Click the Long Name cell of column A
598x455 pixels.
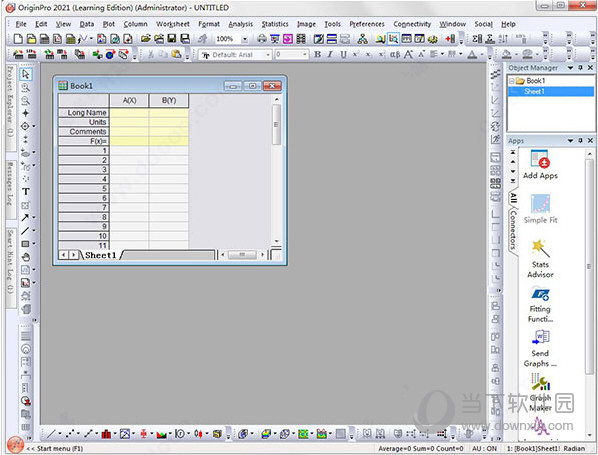[x=129, y=113]
